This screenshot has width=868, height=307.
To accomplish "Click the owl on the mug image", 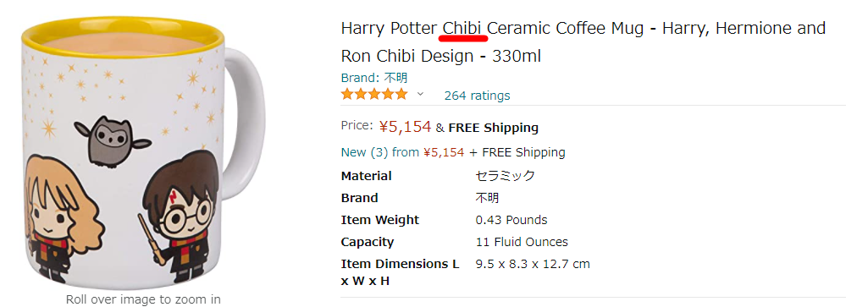I will click(113, 140).
